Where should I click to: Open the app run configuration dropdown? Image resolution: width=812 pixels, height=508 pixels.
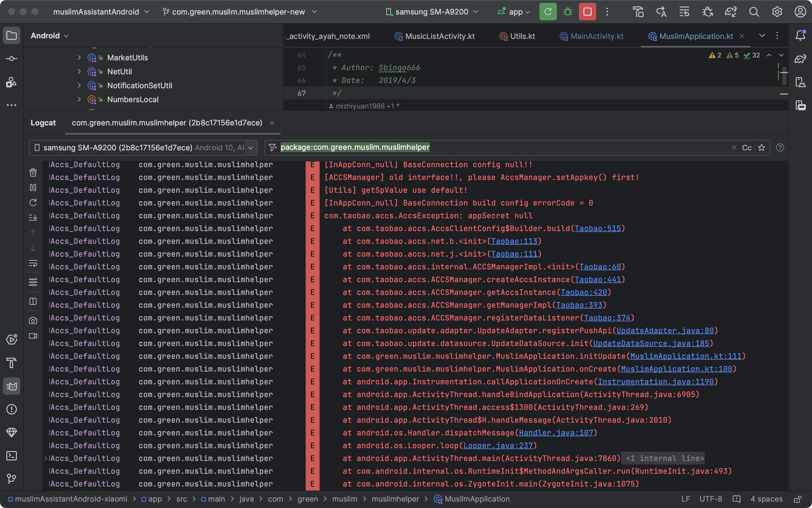[514, 12]
